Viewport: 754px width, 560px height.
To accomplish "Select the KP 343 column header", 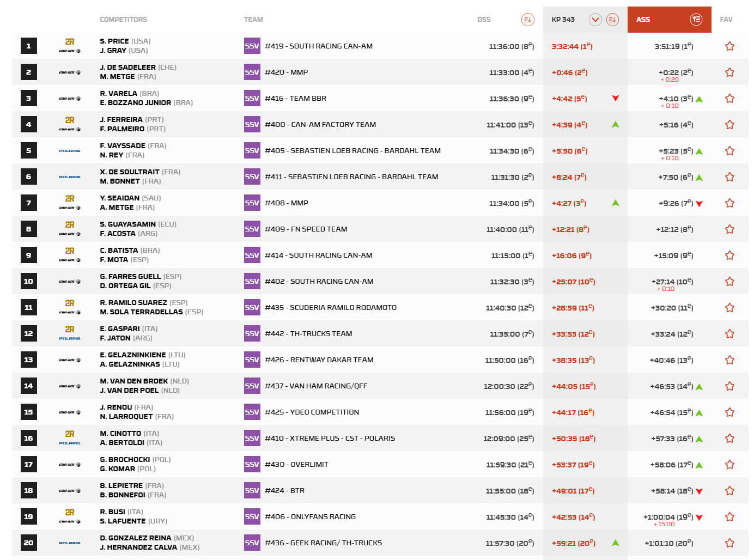I will click(x=563, y=20).
